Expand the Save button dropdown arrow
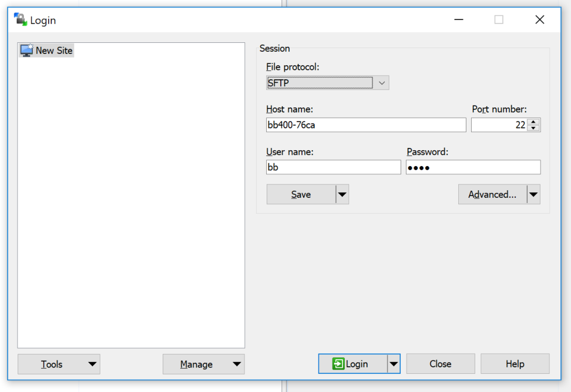The width and height of the screenshot is (571, 392). pyautogui.click(x=342, y=194)
